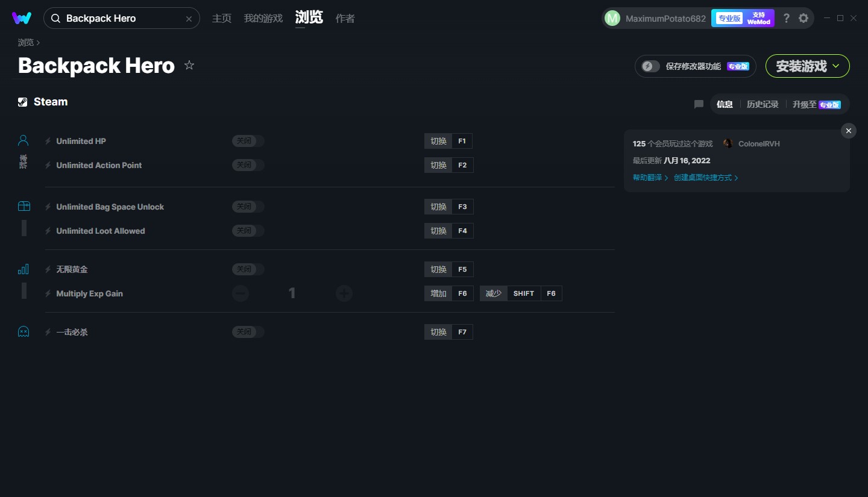Screen dimensions: 868x497
Task: Click the 专业版 badge beside 保存修改器功能
Action: click(738, 66)
